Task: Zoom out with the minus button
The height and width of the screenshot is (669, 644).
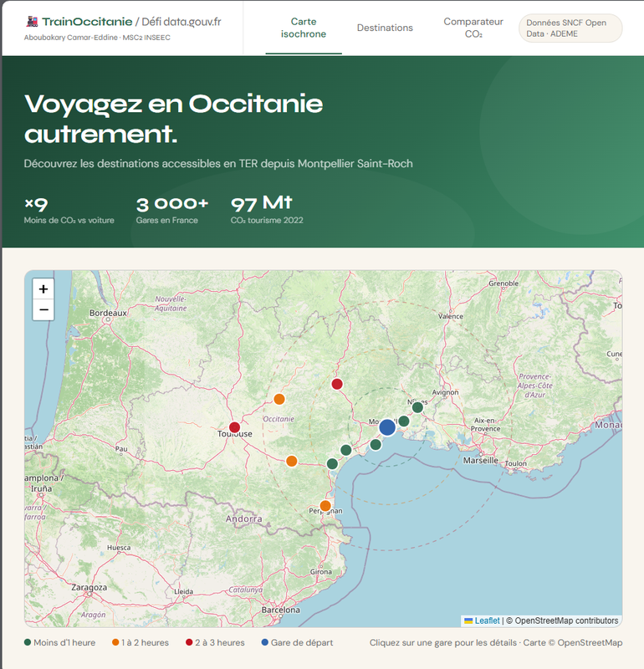Action: point(43,310)
